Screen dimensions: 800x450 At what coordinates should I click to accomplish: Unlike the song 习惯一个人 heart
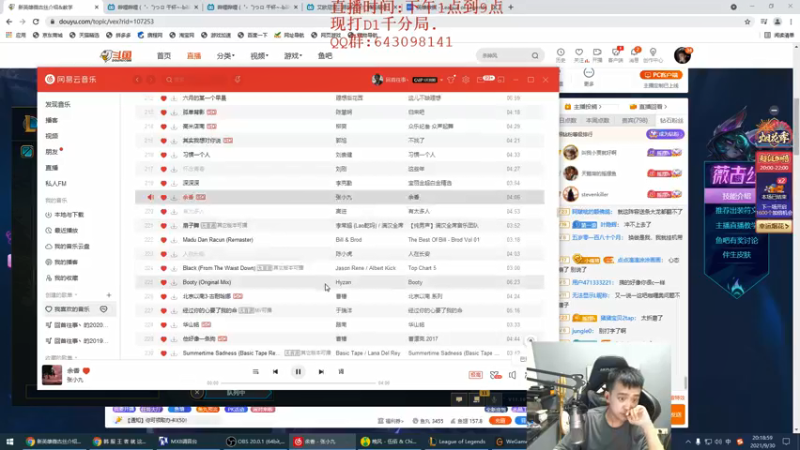[x=163, y=155]
